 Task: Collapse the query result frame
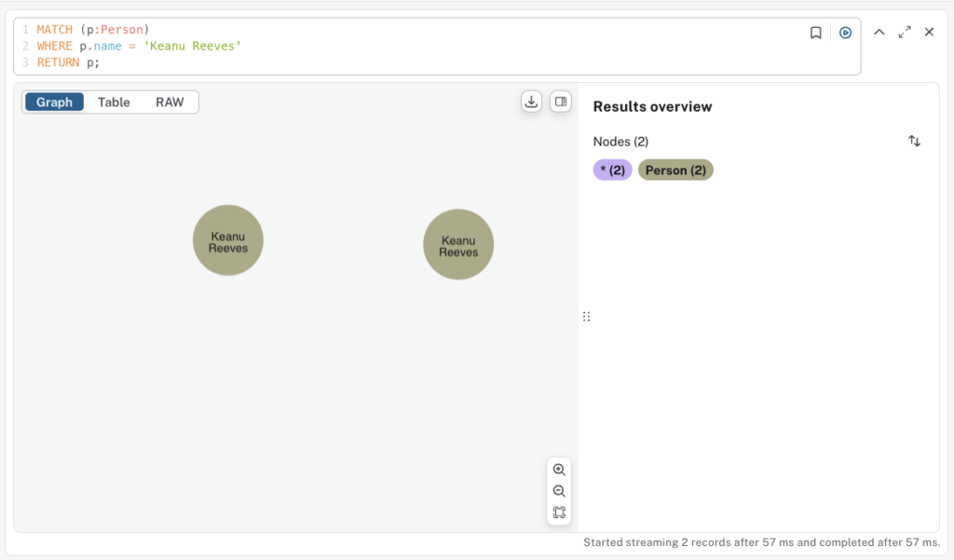coord(879,33)
